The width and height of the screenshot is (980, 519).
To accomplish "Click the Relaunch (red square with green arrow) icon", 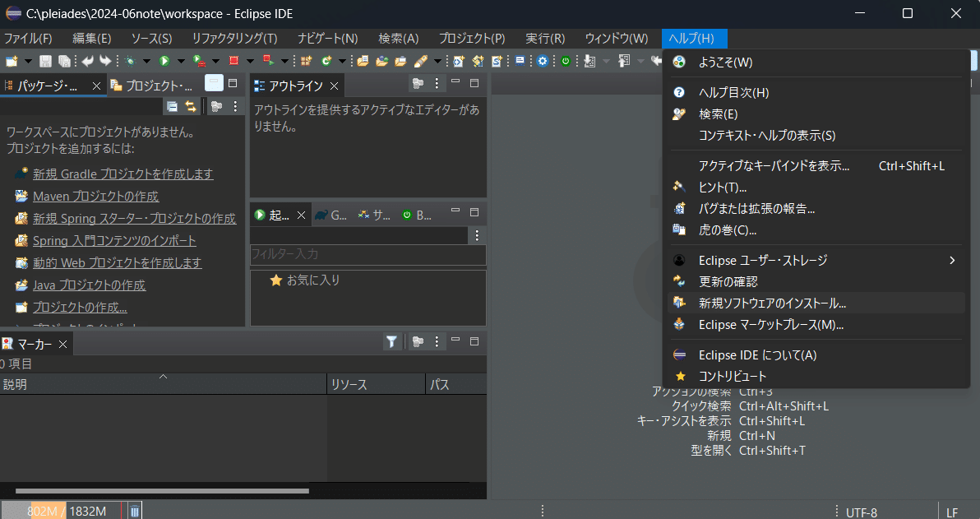I will click(x=268, y=61).
